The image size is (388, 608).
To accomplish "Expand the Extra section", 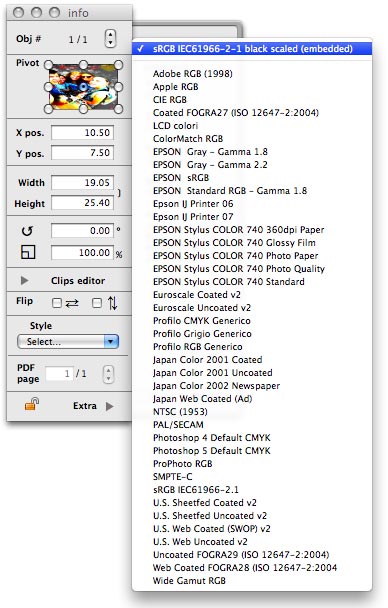I will 110,406.
